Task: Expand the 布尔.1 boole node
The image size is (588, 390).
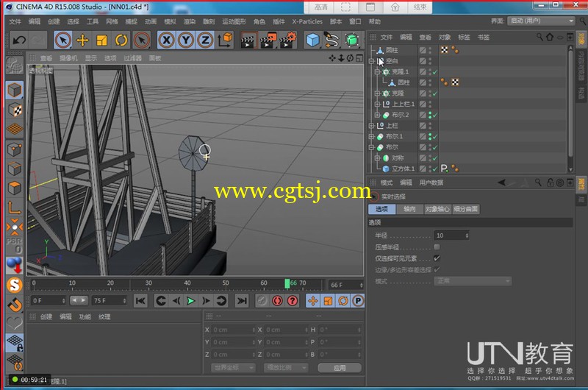Action: coord(371,137)
